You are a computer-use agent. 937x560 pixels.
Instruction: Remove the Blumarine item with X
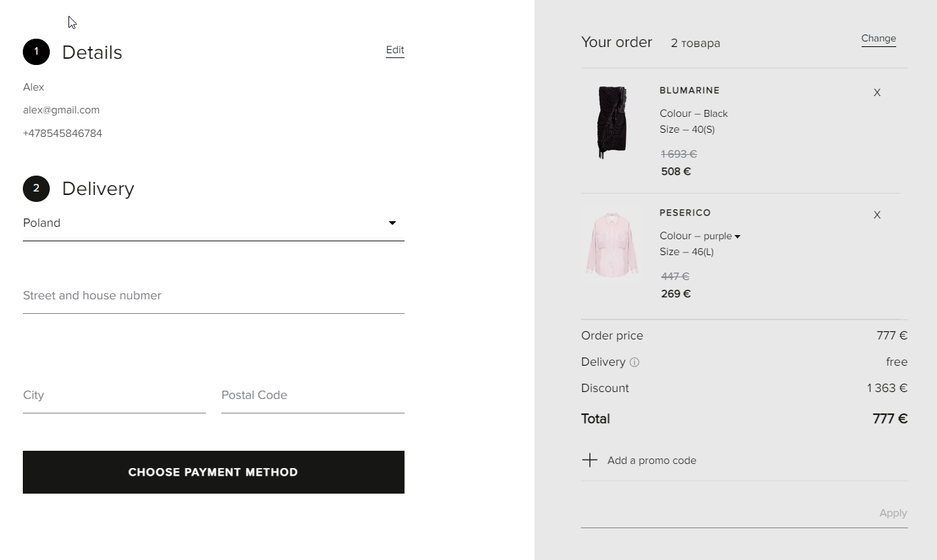877,93
